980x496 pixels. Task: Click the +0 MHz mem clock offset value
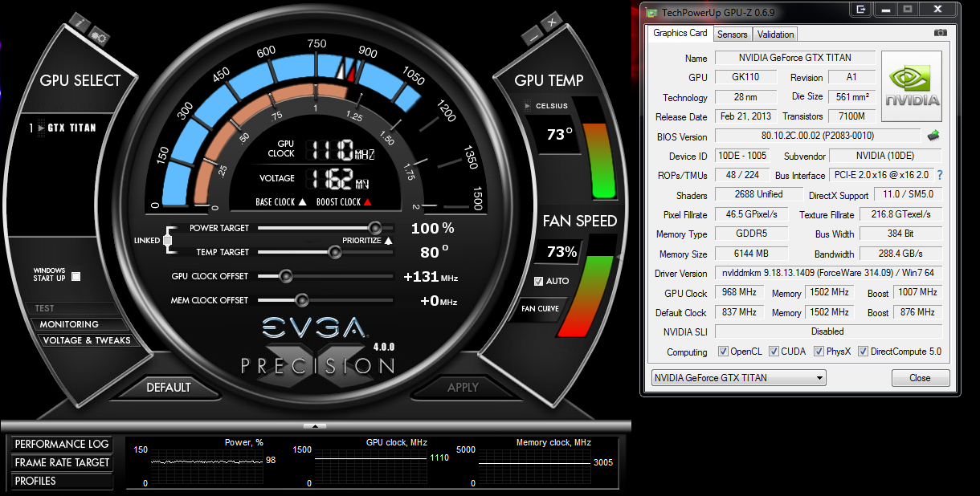438,301
